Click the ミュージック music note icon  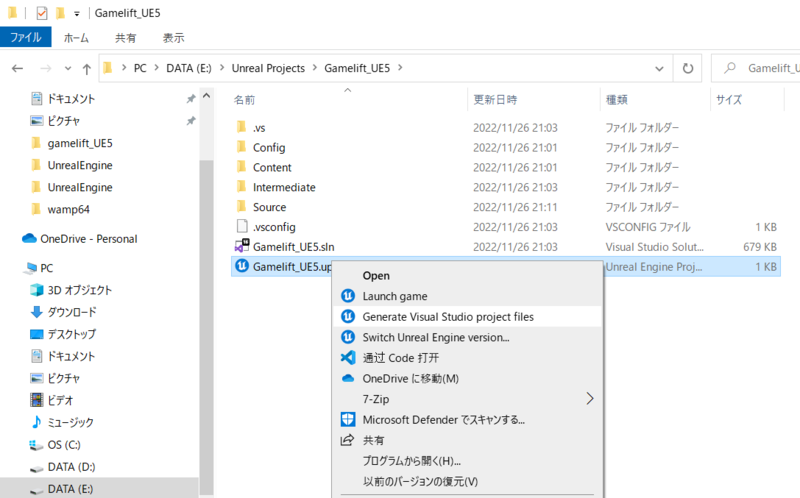37,422
